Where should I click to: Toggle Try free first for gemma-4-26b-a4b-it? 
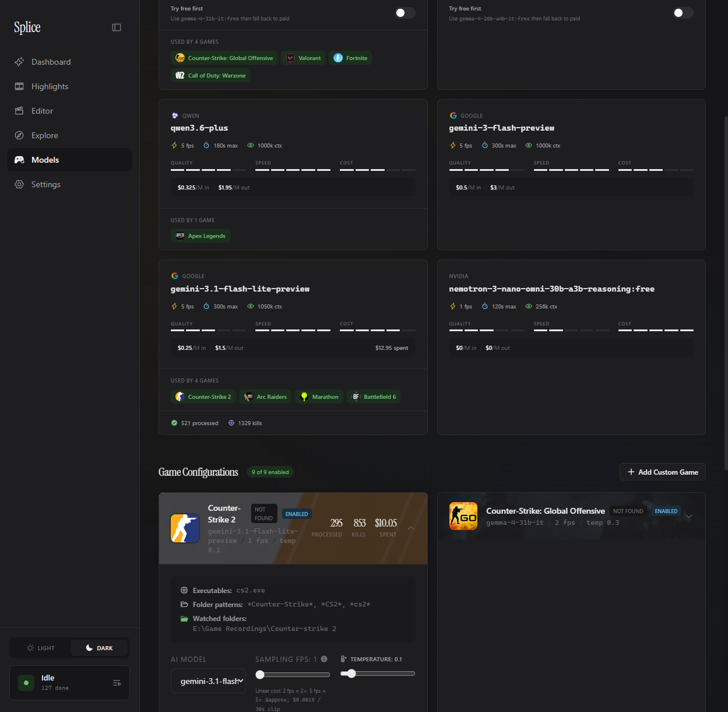pyautogui.click(x=683, y=13)
